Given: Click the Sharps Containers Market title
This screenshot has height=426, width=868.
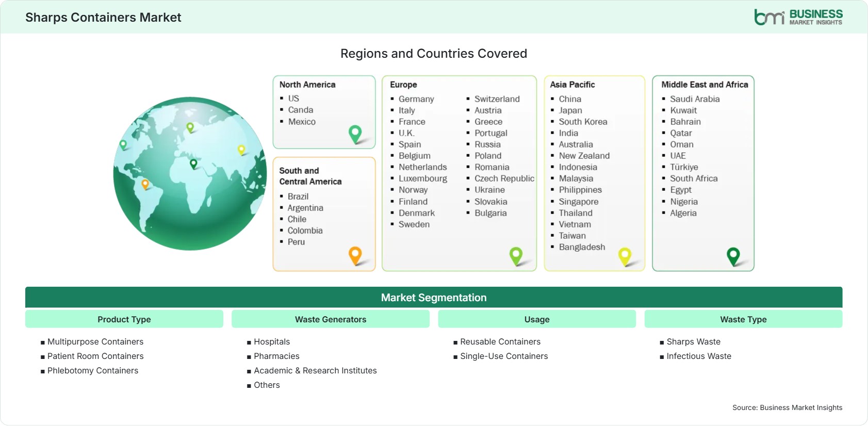Looking at the screenshot, I should [103, 18].
